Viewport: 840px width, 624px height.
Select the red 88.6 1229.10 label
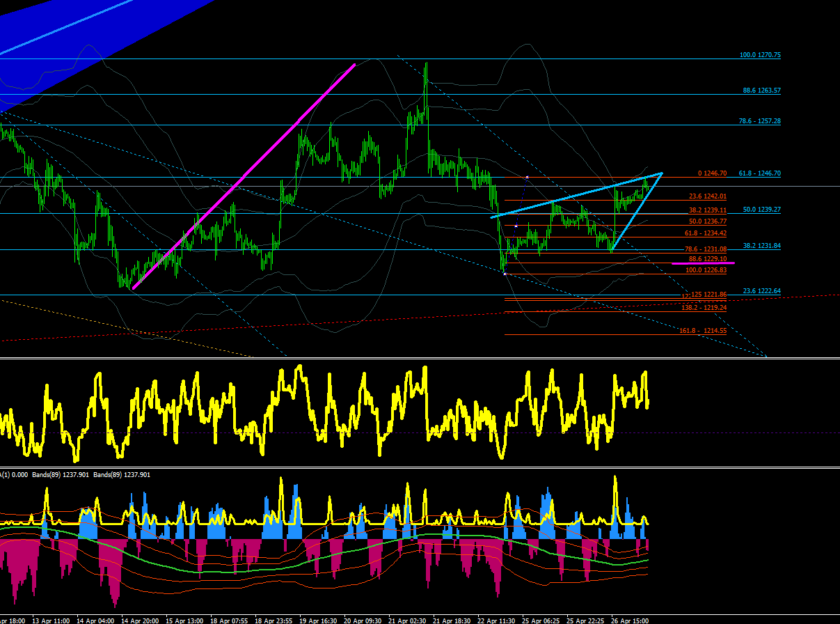click(708, 258)
